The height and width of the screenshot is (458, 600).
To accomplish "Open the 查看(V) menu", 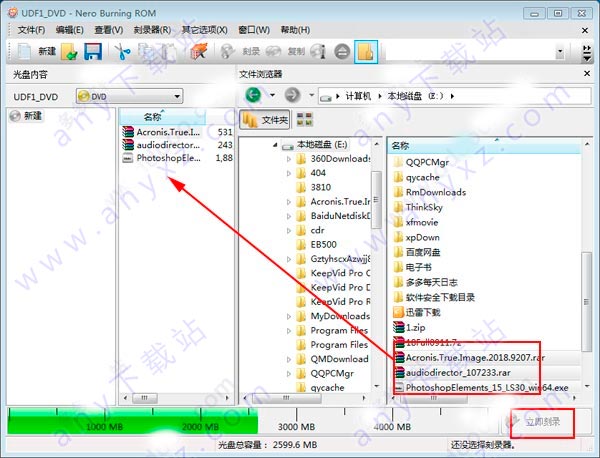I will point(109,30).
